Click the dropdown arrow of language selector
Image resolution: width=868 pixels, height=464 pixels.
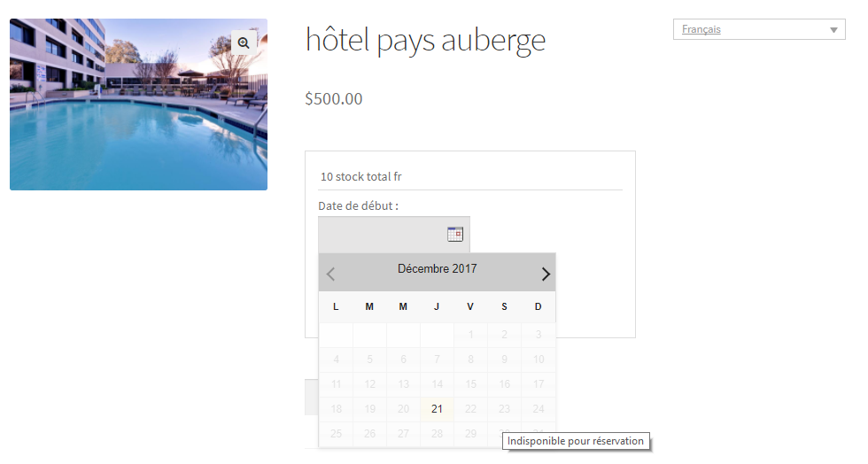[834, 30]
